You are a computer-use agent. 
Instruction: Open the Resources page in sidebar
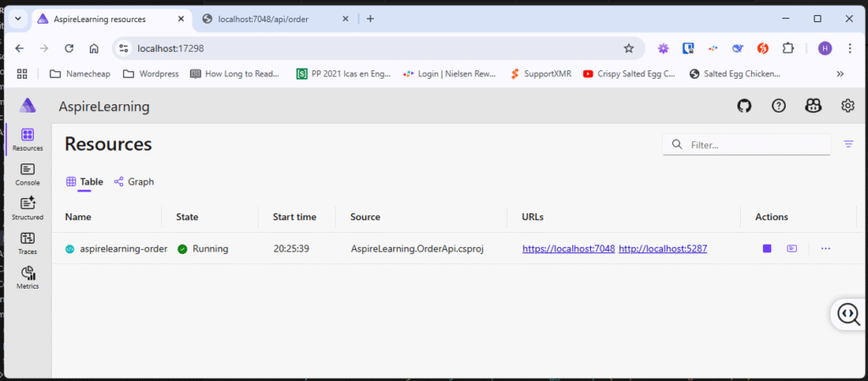pos(27,140)
